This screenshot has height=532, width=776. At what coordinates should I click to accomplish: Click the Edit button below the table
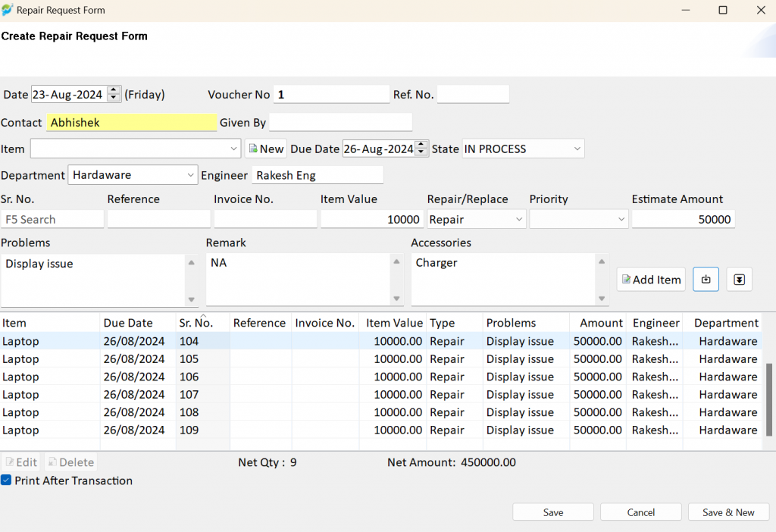click(x=21, y=462)
